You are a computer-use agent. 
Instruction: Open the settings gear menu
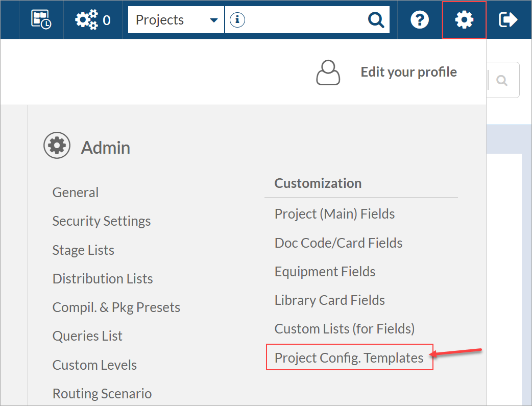point(464,20)
